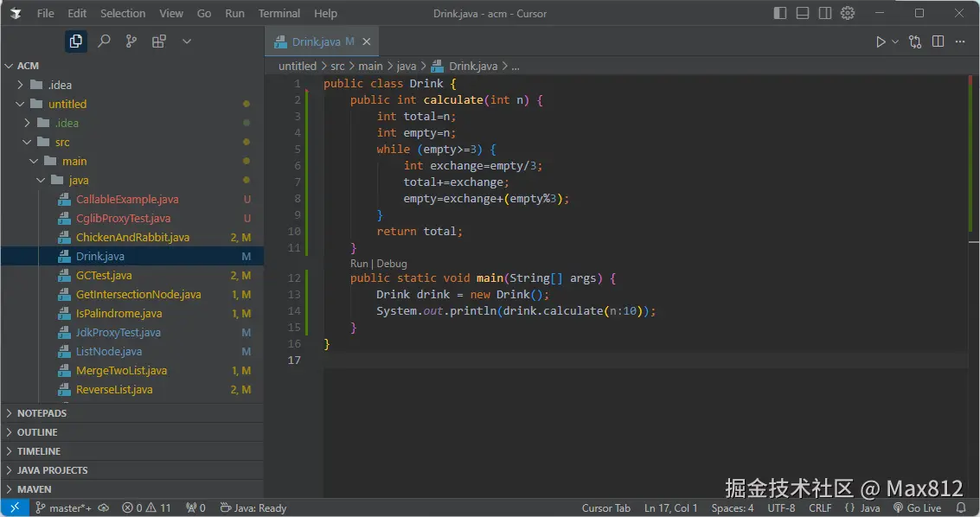This screenshot has width=980, height=517.
Task: Select the Drink.java editor tab
Action: click(317, 41)
